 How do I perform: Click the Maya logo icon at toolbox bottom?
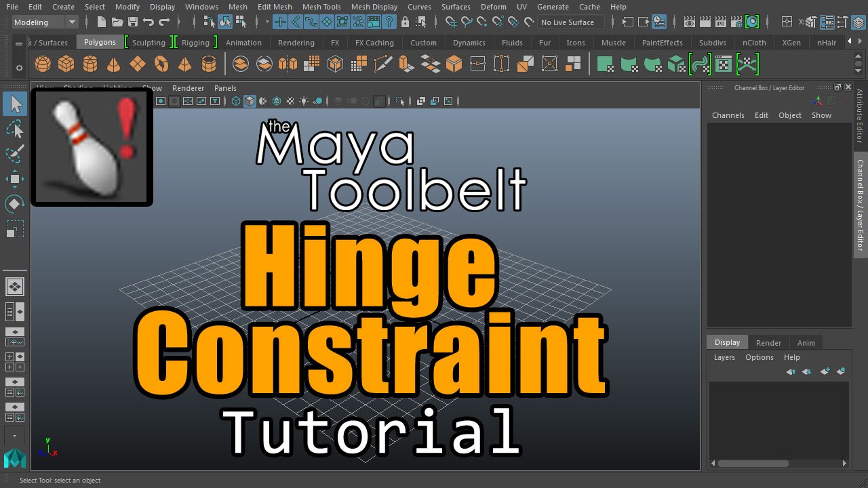point(15,458)
